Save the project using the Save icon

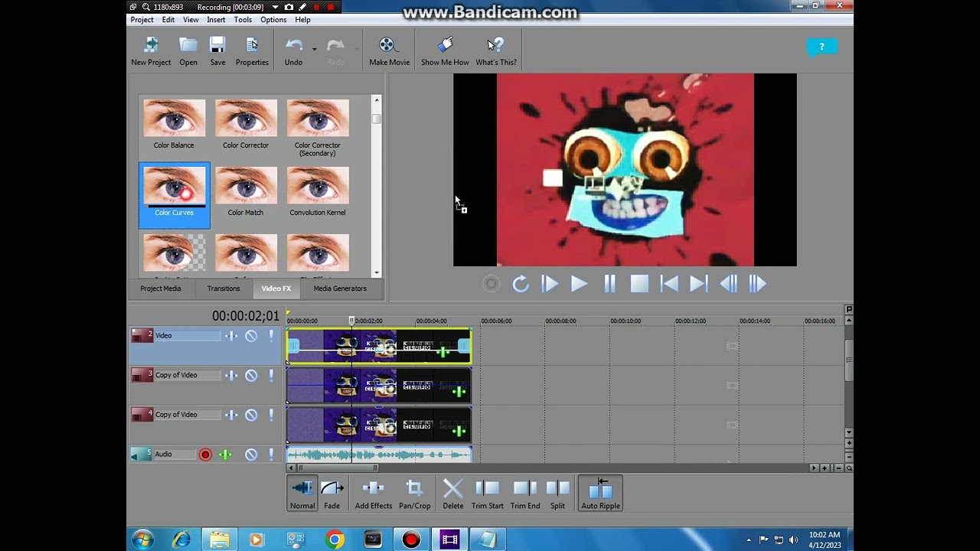point(217,51)
